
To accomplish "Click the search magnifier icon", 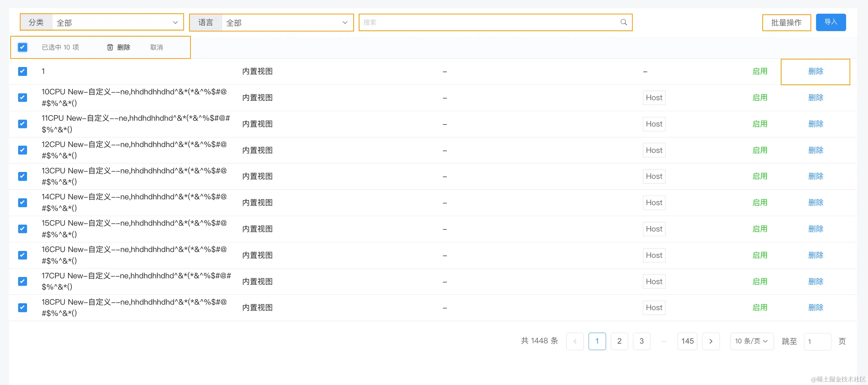I will coord(623,22).
